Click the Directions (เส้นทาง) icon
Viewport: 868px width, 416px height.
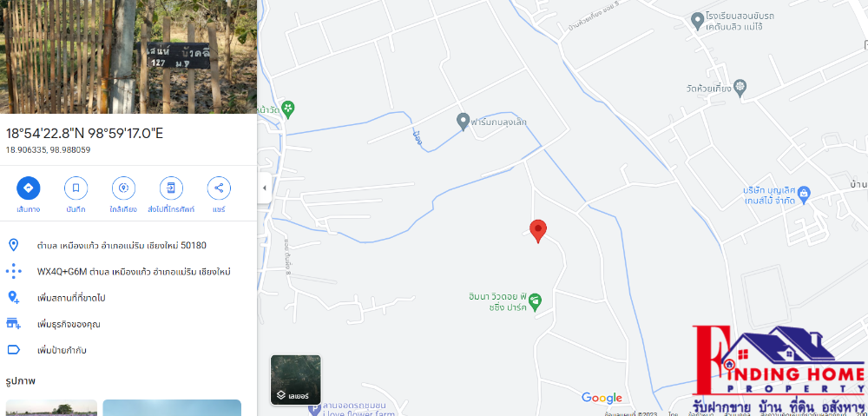coord(29,188)
